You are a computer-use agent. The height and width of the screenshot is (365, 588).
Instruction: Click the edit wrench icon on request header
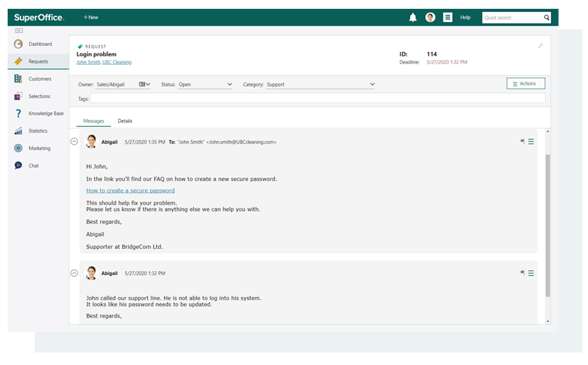pos(540,46)
